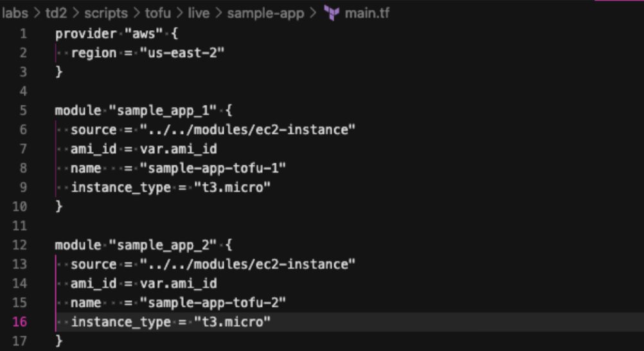
Task: Click line number 5 in the gutter
Action: (x=23, y=110)
